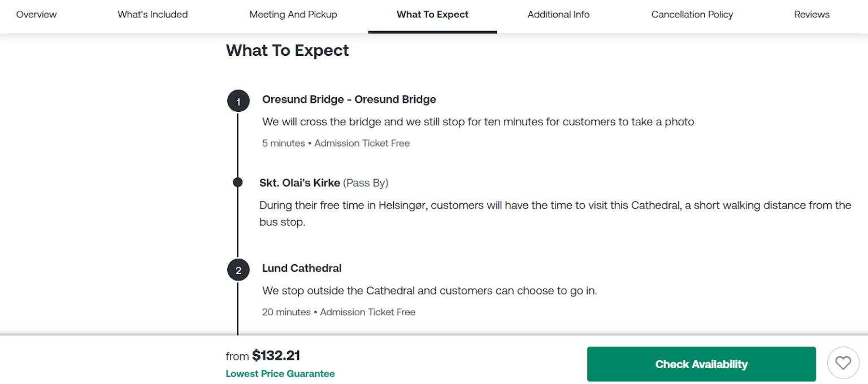Viewport: 868px width, 384px height.
Task: Click the numbered stop marker 2
Action: click(238, 270)
